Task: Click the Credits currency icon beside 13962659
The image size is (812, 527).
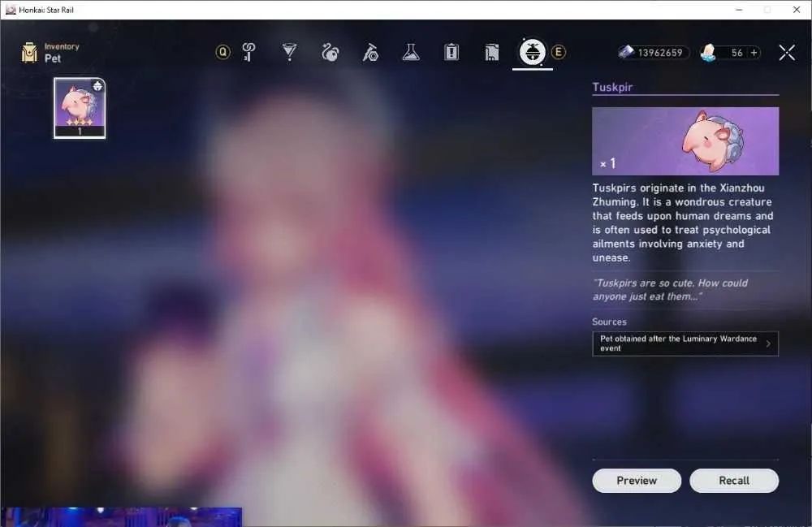Action: pyautogui.click(x=627, y=52)
